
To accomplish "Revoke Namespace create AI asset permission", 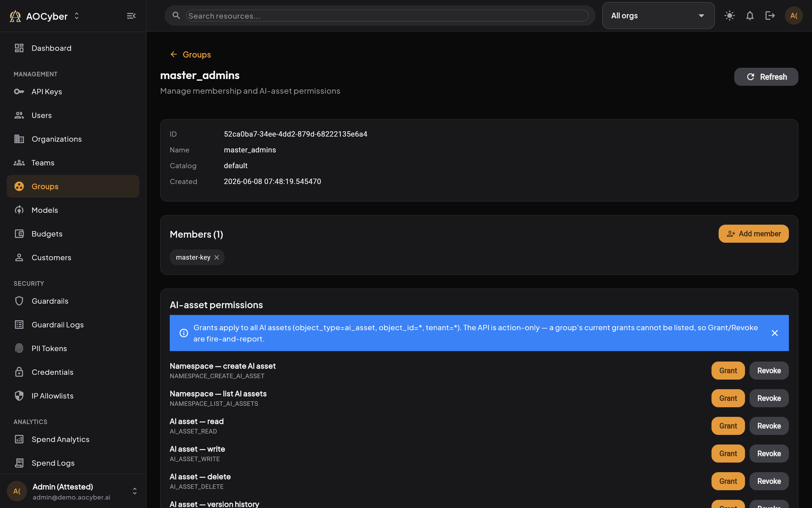I will (769, 370).
